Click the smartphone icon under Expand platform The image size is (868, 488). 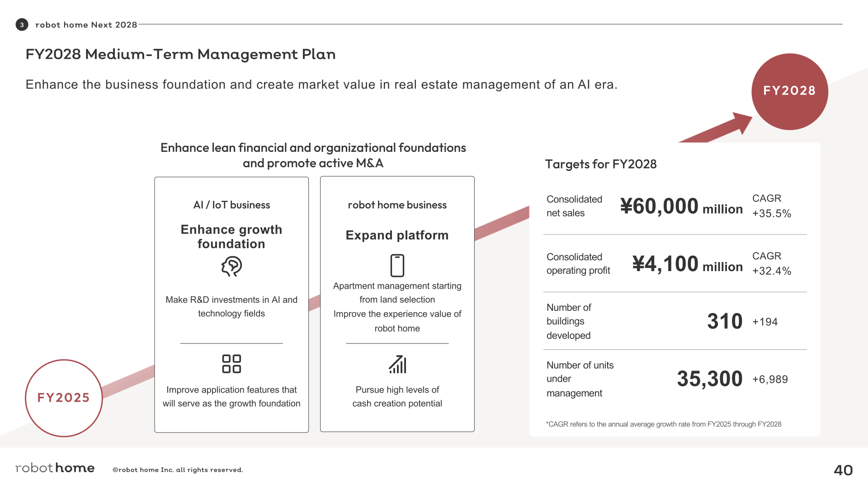tap(397, 266)
